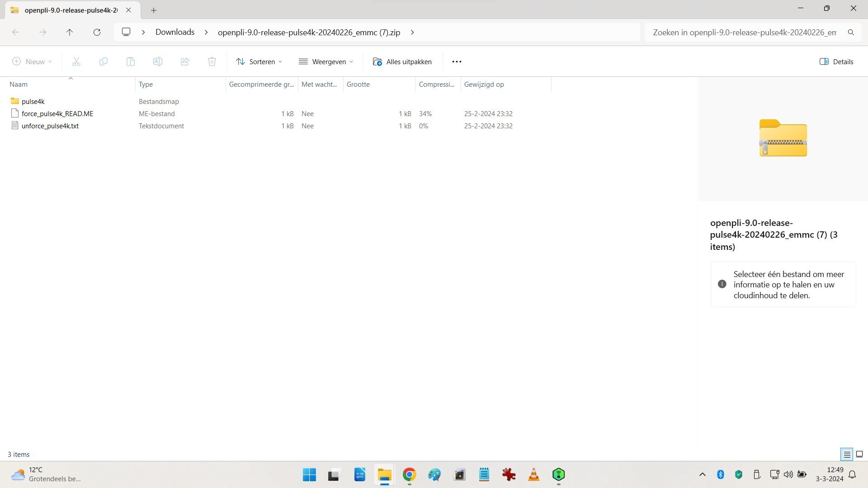Go up one folder level
The image size is (868, 488).
[70, 32]
